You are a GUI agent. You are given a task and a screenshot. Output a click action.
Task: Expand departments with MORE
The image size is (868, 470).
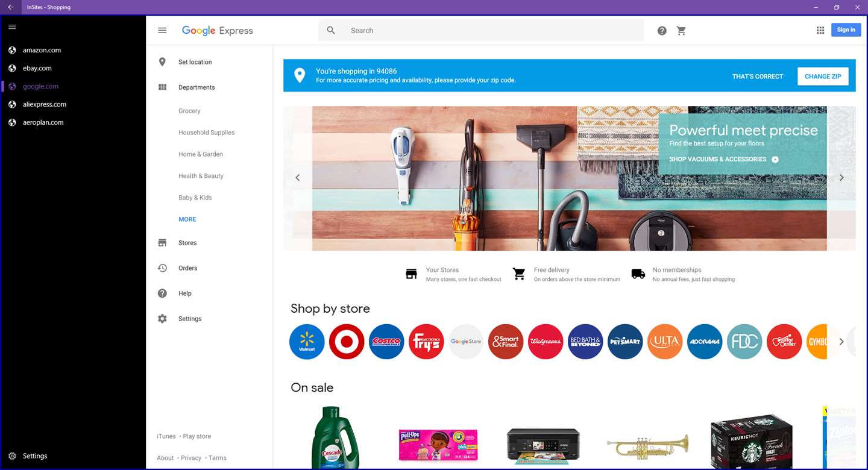[187, 219]
